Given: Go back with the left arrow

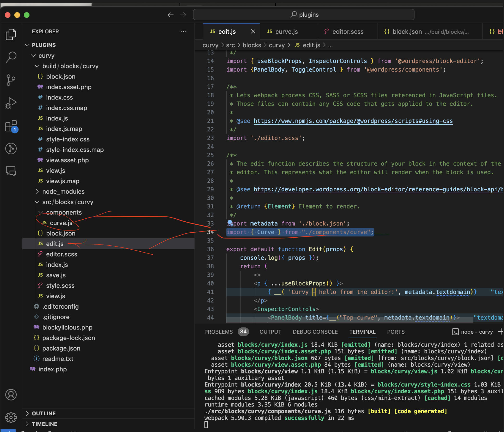Looking at the screenshot, I should pyautogui.click(x=171, y=15).
